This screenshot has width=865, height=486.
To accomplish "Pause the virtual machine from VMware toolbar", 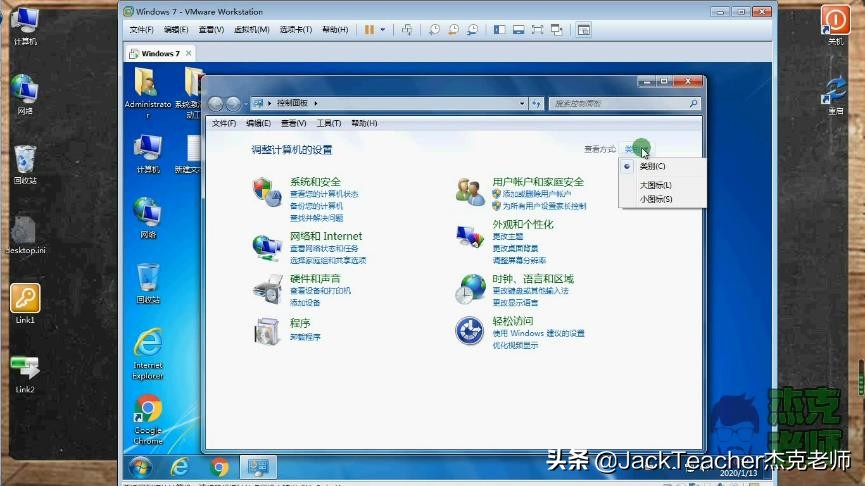I will pos(369,30).
